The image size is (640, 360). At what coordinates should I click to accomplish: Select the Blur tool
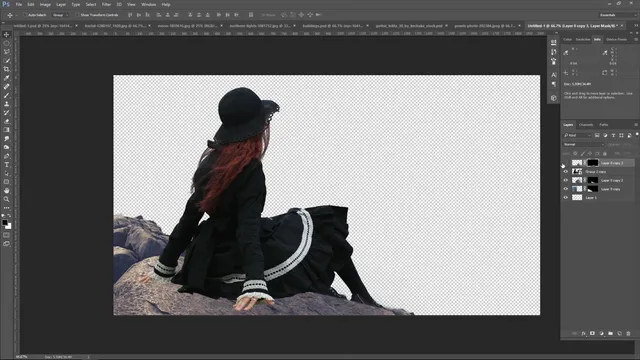click(x=7, y=139)
